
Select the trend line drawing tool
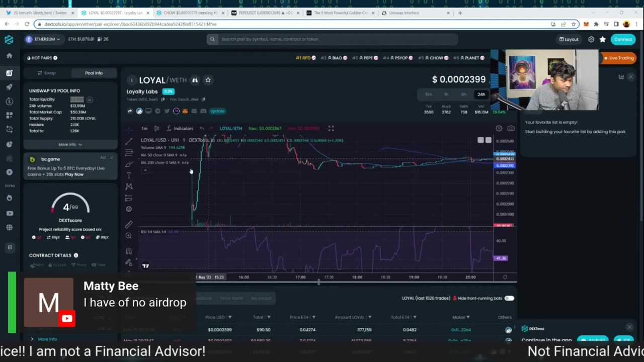pyautogui.click(x=129, y=141)
